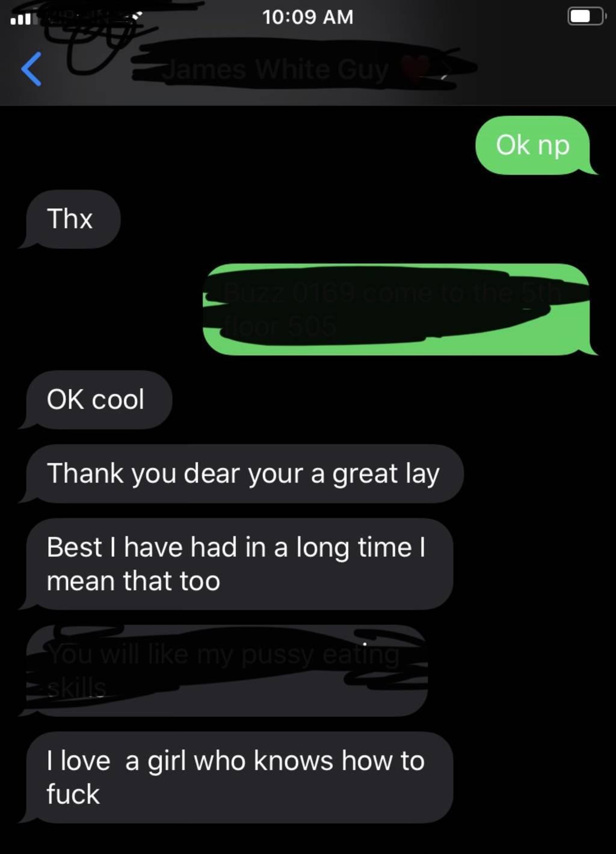Tap the cellular signal bars icon

pos(20,19)
